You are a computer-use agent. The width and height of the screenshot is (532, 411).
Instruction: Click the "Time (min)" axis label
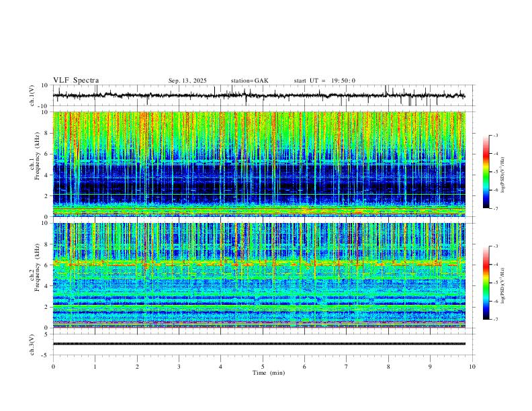pos(269,373)
